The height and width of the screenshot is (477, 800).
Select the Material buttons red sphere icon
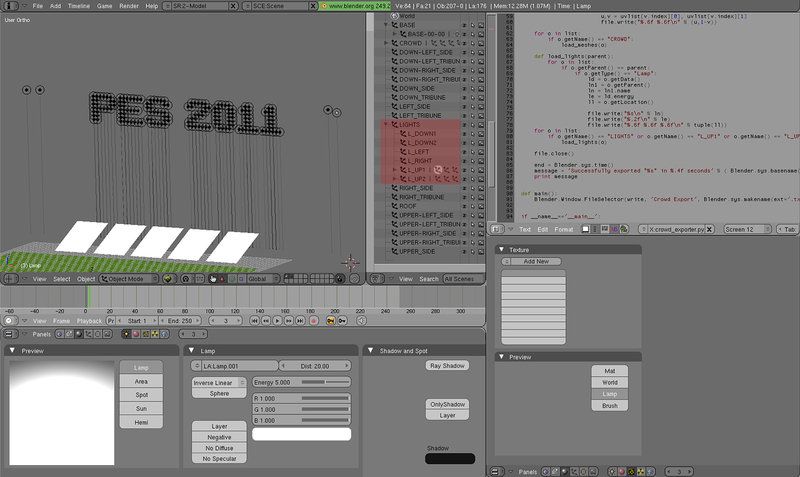tap(136, 334)
